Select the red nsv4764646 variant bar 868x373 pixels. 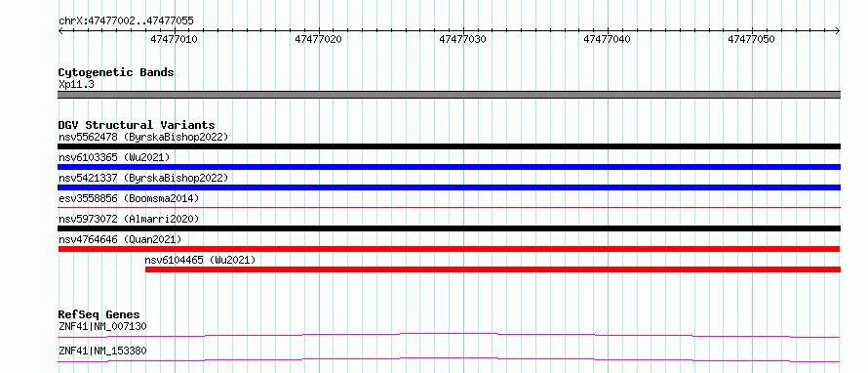click(x=449, y=249)
